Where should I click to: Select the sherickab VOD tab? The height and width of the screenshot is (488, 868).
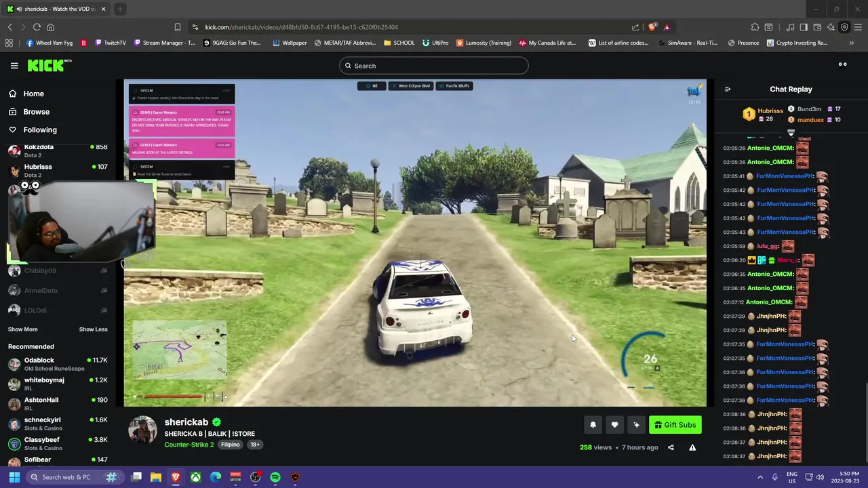coord(56,9)
